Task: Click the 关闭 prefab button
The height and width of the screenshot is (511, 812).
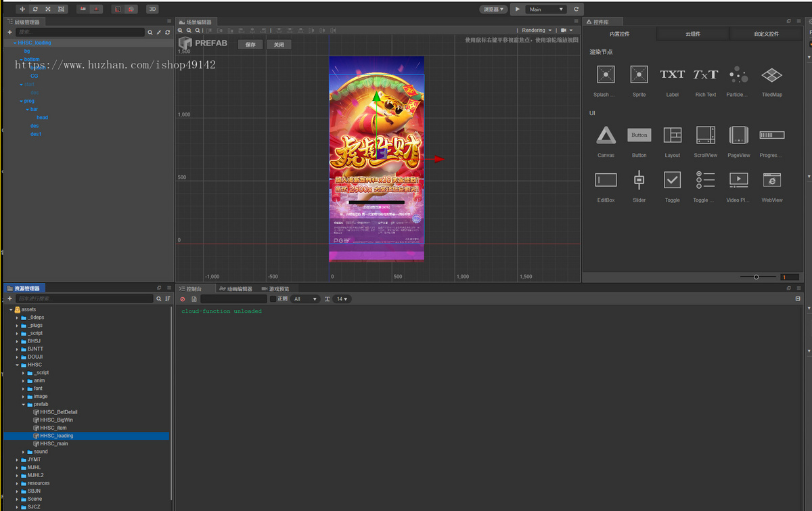Action: 279,45
